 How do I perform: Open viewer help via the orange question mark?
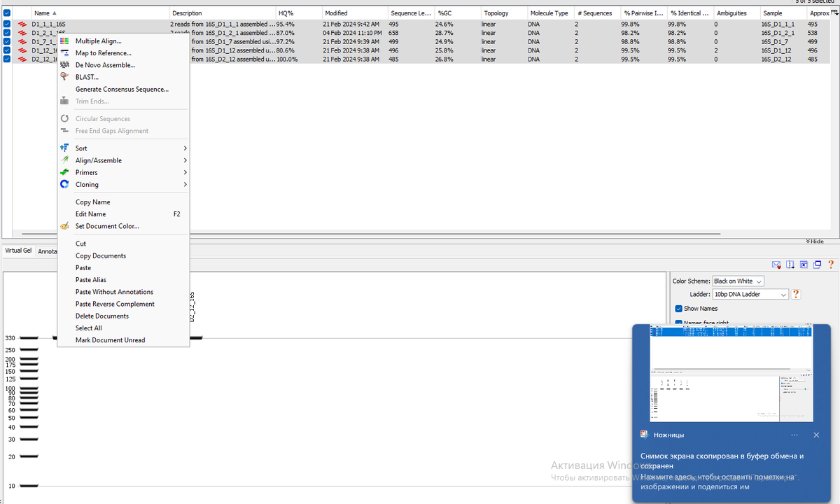point(831,265)
